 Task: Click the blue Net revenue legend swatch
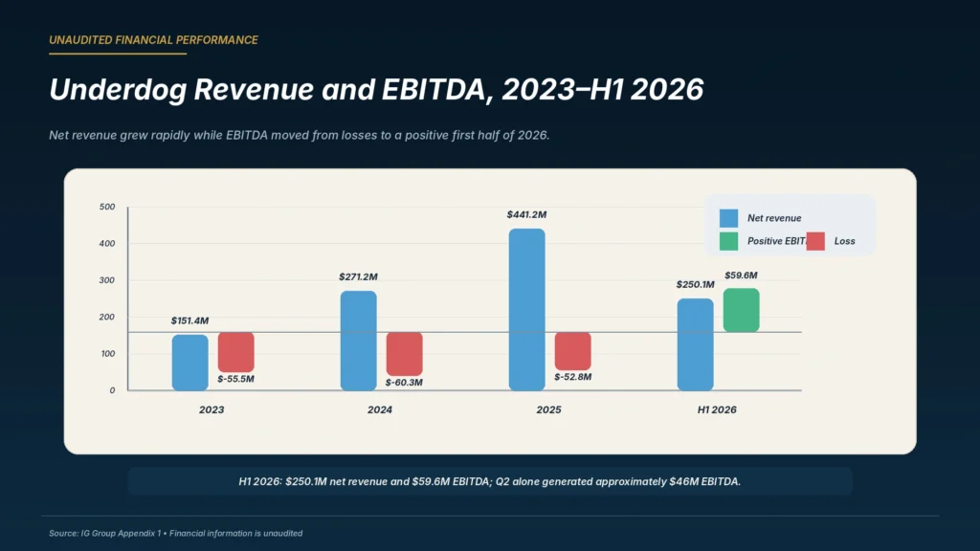728,218
